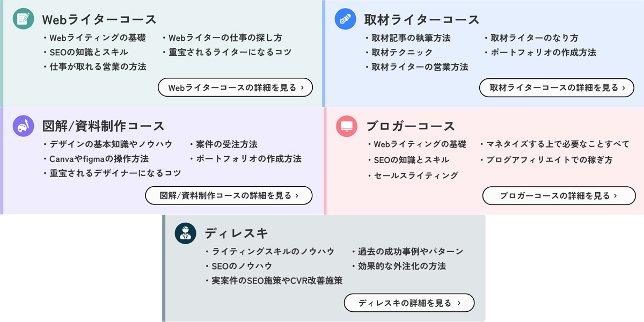
Task: Select the ブロガーコース heading
Action: [x=411, y=127]
